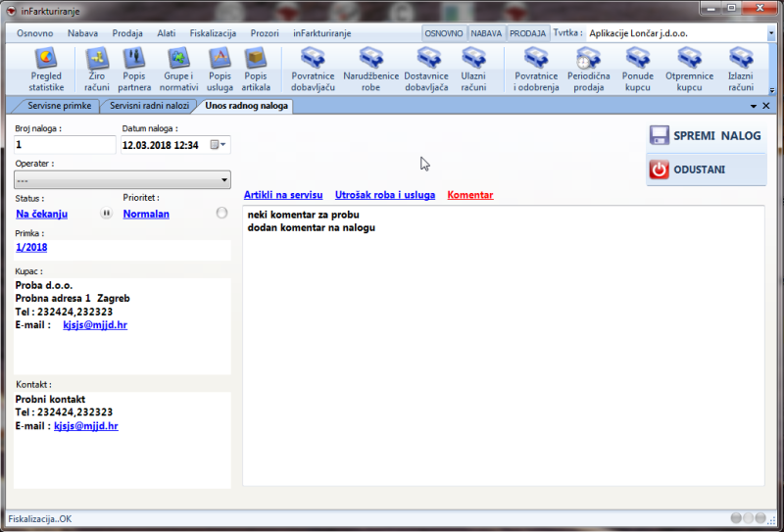Click the Datum naloga date field
Image resolution: width=784 pixels, height=532 pixels.
pos(175,145)
